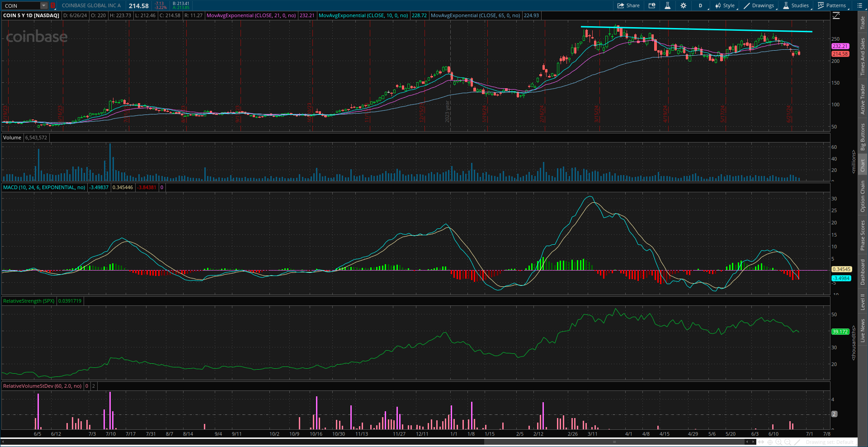Click the MovAvgExponential 65 label
Image resolution: width=868 pixels, height=447 pixels.
pos(475,15)
